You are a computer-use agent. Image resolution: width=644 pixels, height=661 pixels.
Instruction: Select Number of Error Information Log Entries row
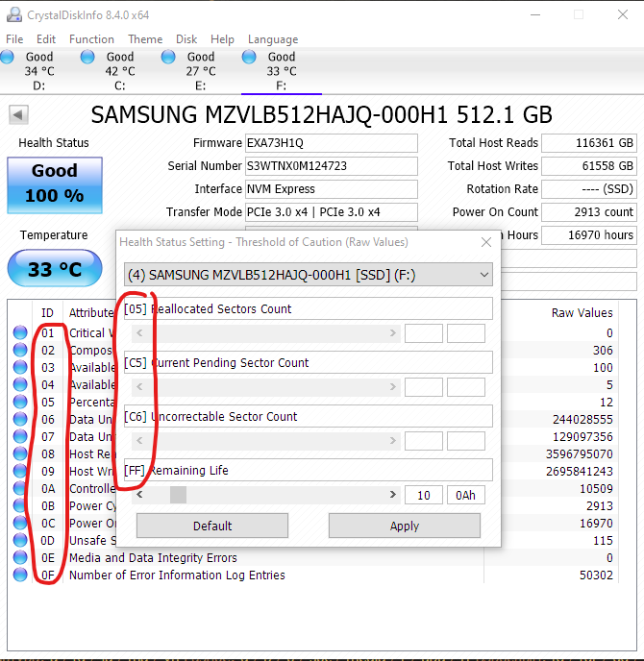point(312,575)
